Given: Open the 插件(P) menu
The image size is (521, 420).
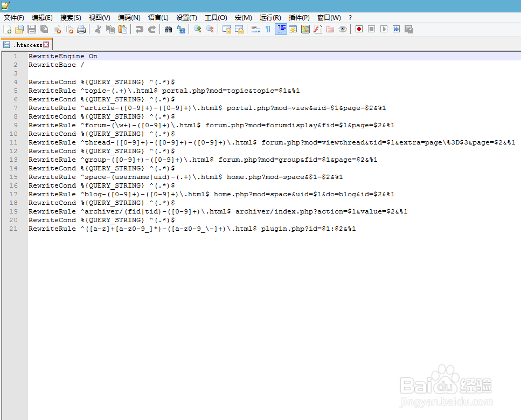Looking at the screenshot, I should [299, 18].
